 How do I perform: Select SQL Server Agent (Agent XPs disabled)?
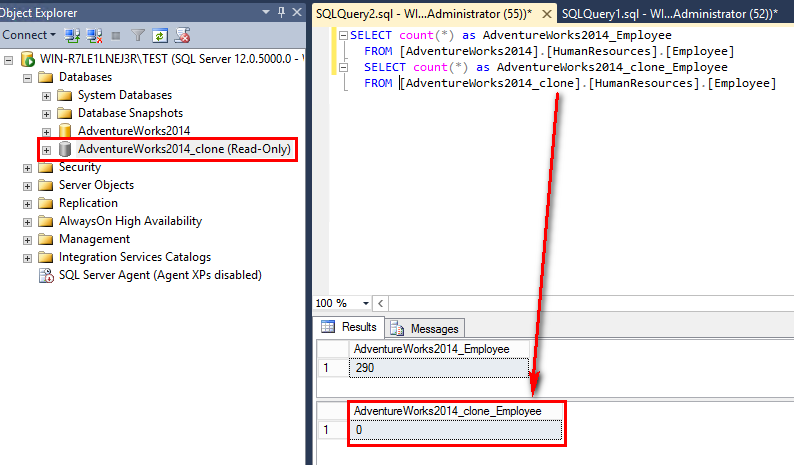click(x=160, y=275)
